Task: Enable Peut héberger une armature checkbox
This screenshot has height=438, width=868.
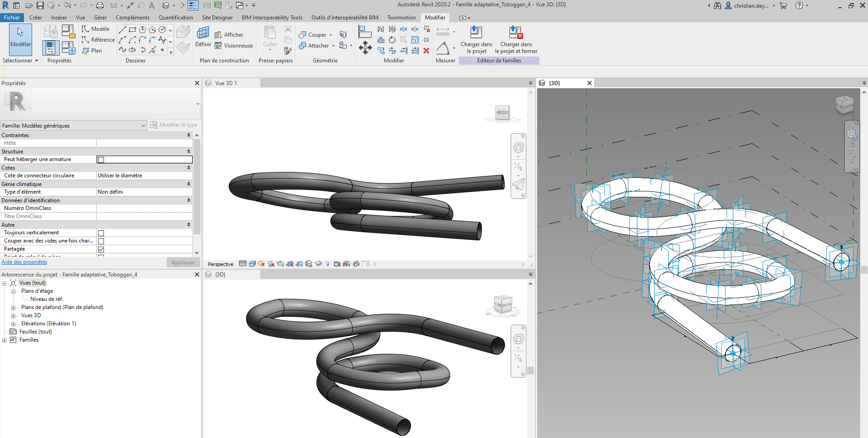Action: [x=101, y=160]
